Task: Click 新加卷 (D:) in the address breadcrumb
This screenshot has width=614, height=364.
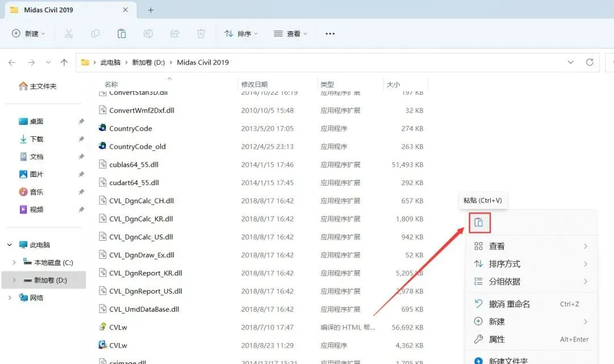Action: click(148, 62)
